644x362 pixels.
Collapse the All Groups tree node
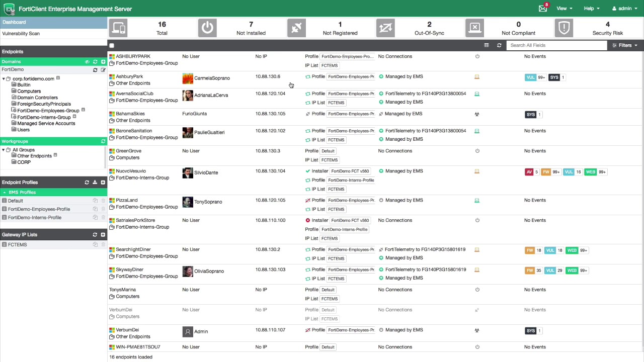(x=4, y=150)
